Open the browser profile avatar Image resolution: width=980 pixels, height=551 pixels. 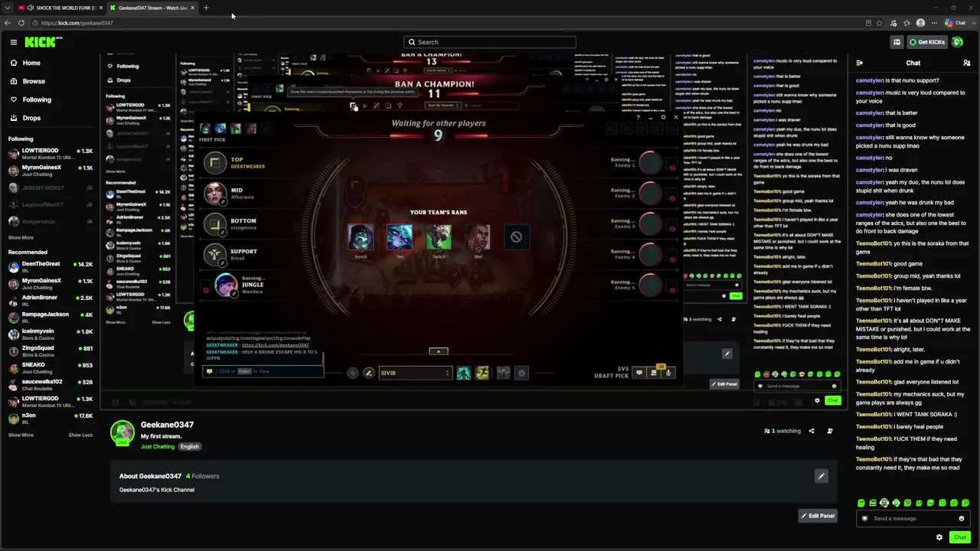tap(920, 23)
